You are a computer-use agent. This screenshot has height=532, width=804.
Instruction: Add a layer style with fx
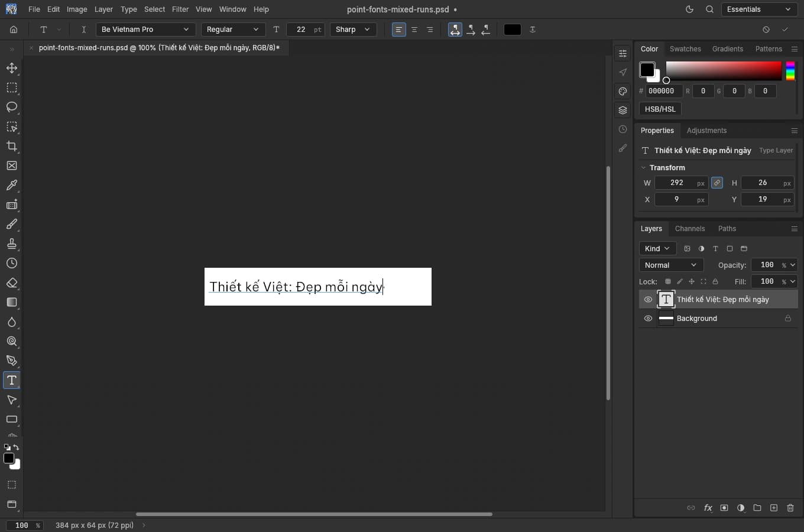(708, 508)
